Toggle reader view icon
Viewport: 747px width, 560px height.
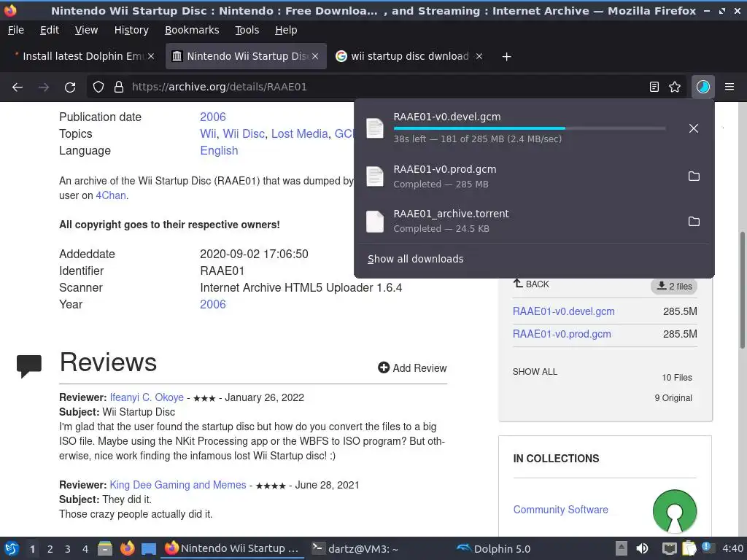click(x=654, y=87)
